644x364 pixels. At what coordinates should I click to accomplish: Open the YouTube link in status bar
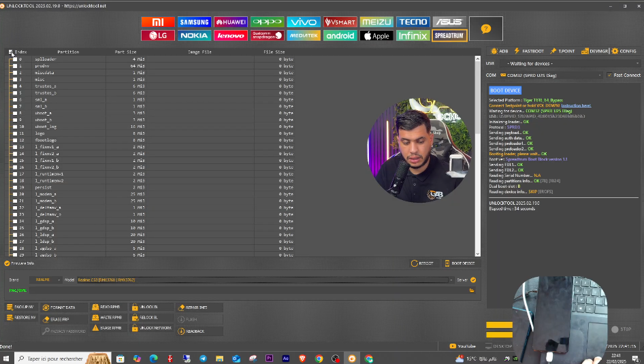click(x=463, y=346)
